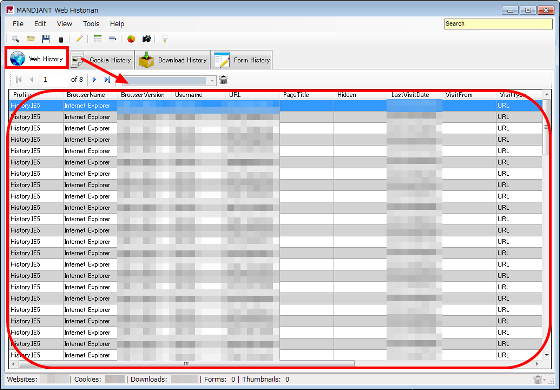Click the floppy disk save icon
Screen dimensions: 560x390
coord(46,39)
